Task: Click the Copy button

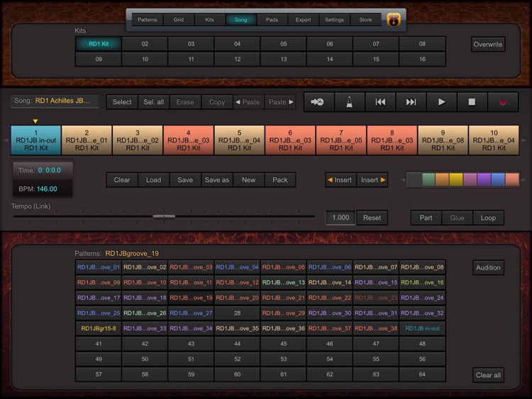Action: (217, 102)
